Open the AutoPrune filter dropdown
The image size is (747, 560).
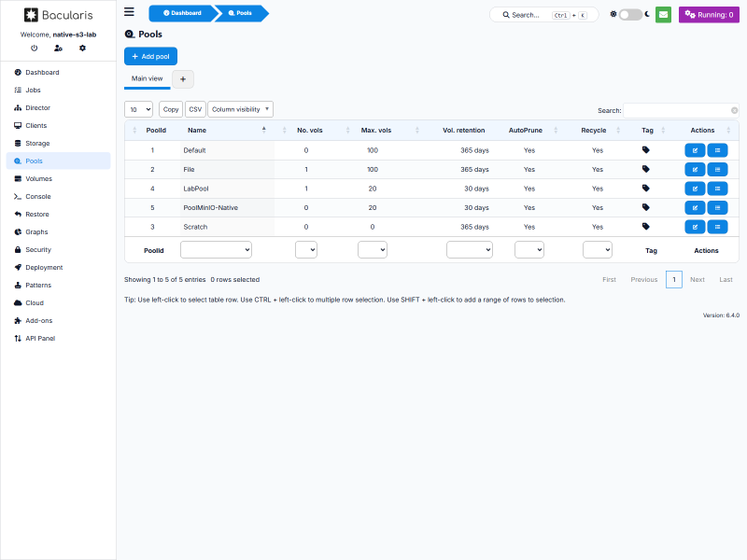(x=529, y=249)
